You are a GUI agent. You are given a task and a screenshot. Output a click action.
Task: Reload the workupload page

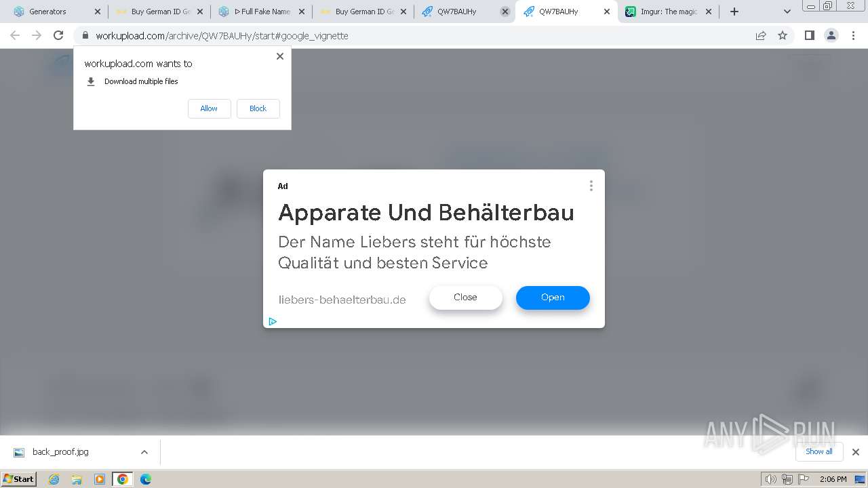[x=58, y=35]
